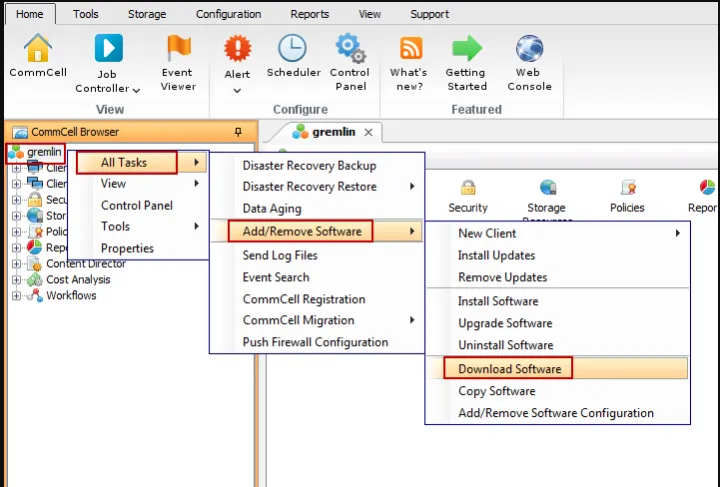Expand the Workflows tree node
Viewport: 720px width, 487px height.
(x=16, y=296)
